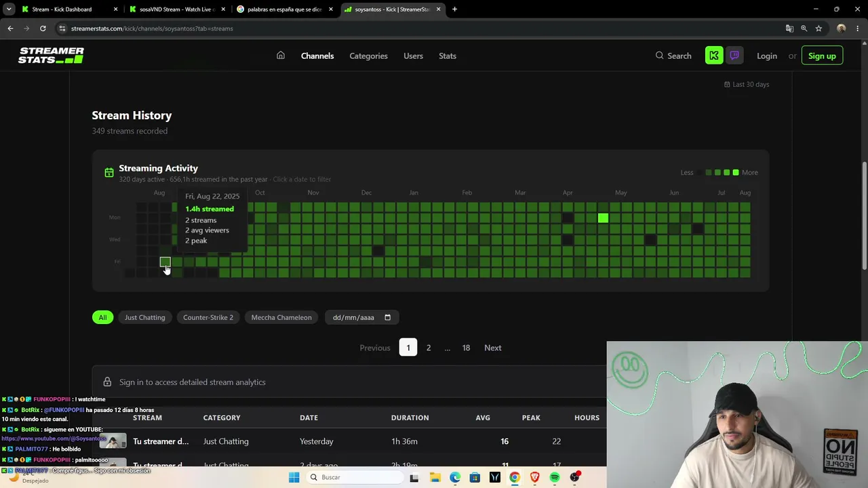
Task: Expand the tab search dropdown
Action: [x=9, y=9]
